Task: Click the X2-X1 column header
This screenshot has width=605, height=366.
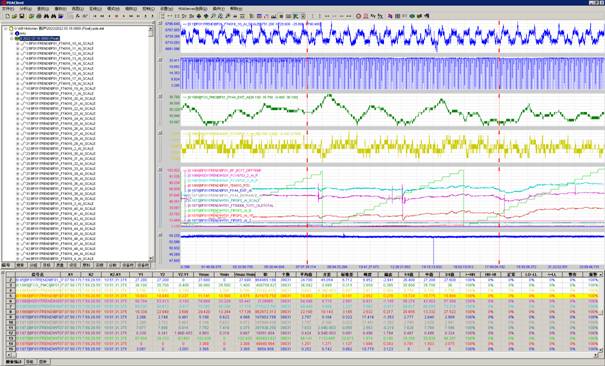Action: coord(116,275)
